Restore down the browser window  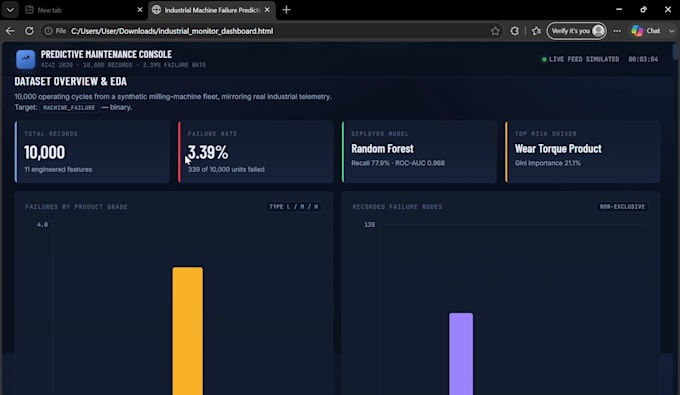(x=644, y=10)
